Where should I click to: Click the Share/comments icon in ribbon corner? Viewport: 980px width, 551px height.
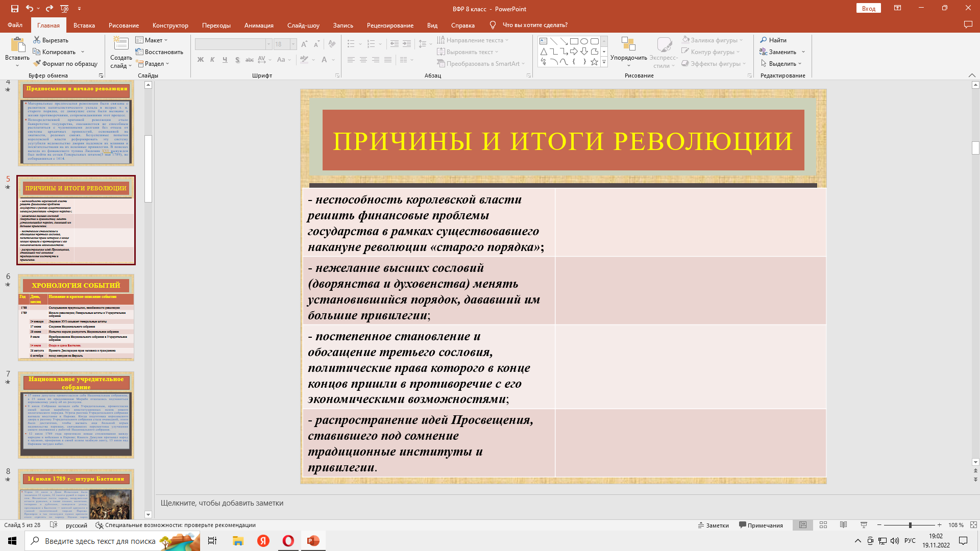pyautogui.click(x=968, y=24)
